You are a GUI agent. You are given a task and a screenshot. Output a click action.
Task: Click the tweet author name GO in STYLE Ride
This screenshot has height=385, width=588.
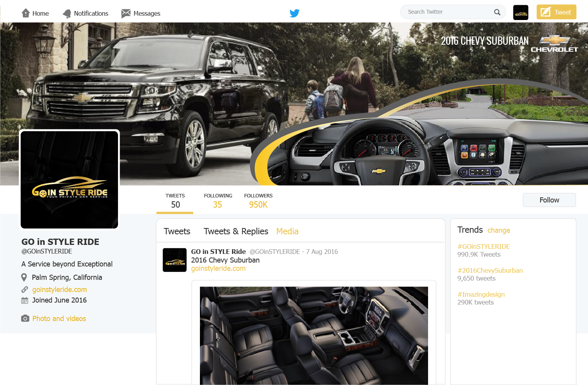point(218,252)
